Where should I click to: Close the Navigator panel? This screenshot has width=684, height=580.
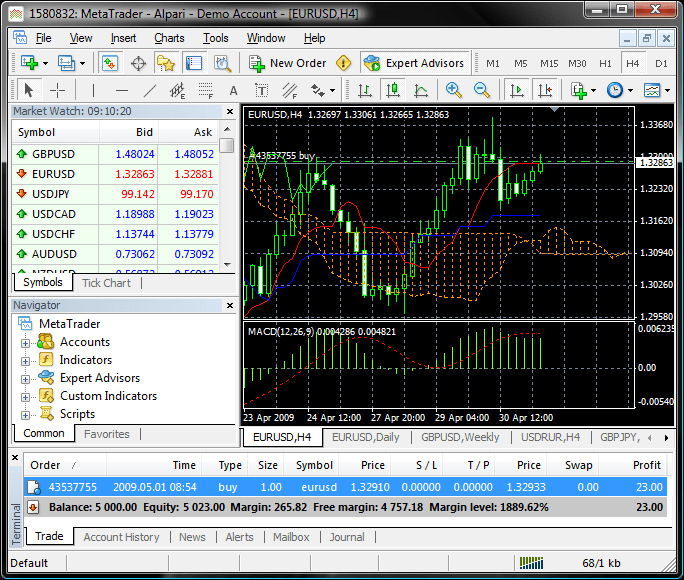pos(230,306)
